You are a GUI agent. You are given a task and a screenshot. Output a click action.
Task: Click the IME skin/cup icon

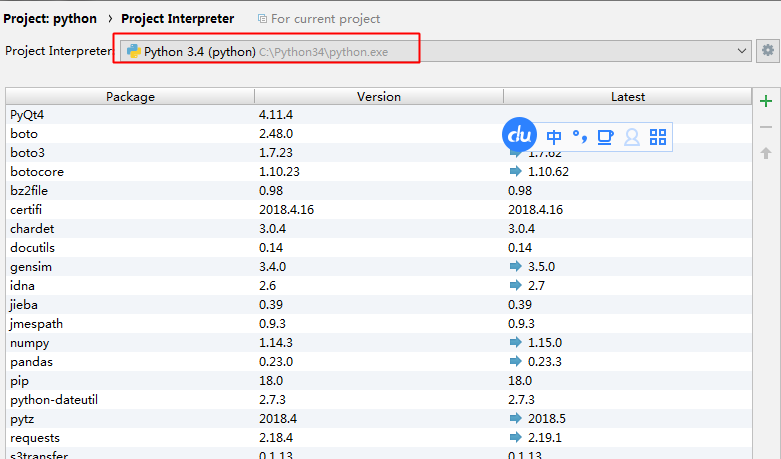[605, 137]
